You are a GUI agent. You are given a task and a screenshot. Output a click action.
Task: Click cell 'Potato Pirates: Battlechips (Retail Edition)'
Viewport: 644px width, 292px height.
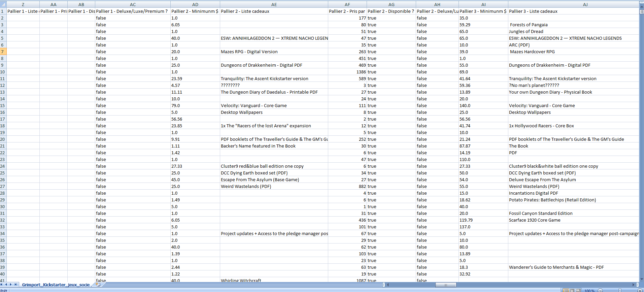point(573,200)
